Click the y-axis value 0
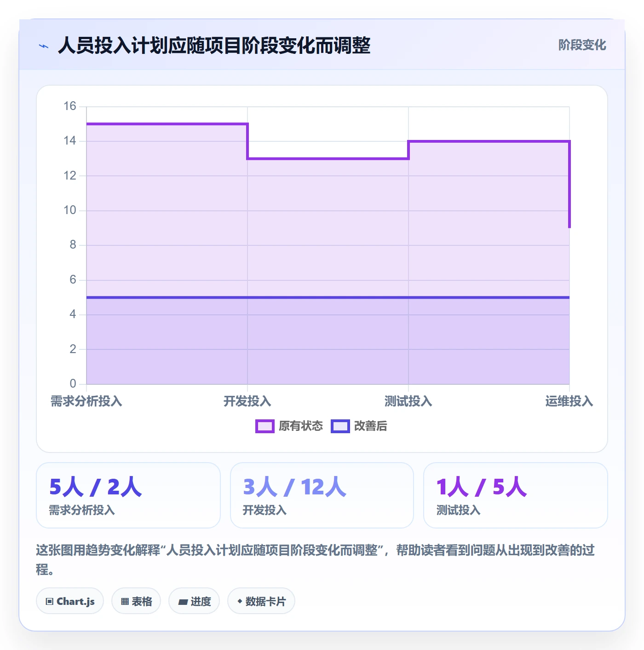Image resolution: width=644 pixels, height=650 pixels. point(73,384)
